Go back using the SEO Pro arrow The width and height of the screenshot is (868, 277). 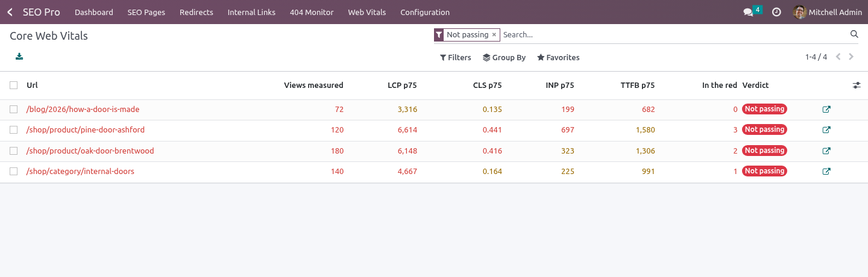(x=10, y=12)
